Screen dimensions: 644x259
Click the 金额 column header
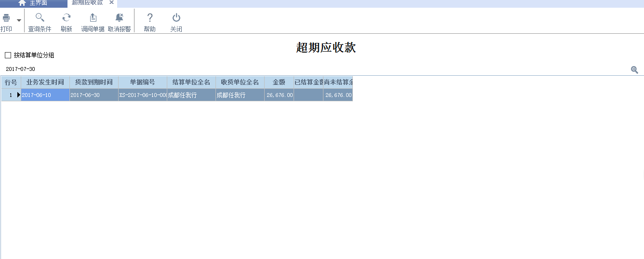pyautogui.click(x=279, y=82)
